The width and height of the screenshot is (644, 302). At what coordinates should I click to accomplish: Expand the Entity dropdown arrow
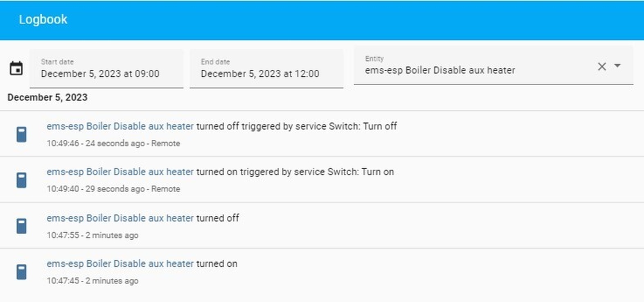[617, 66]
